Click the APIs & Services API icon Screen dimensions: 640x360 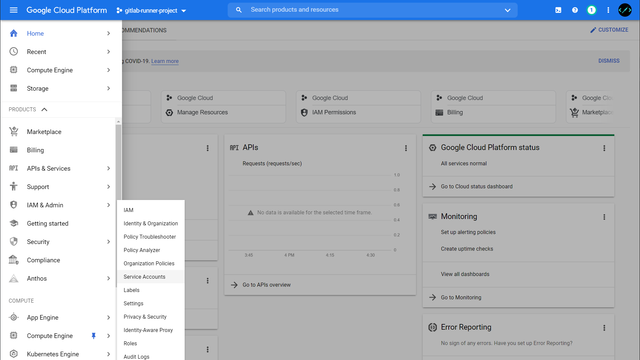13,168
